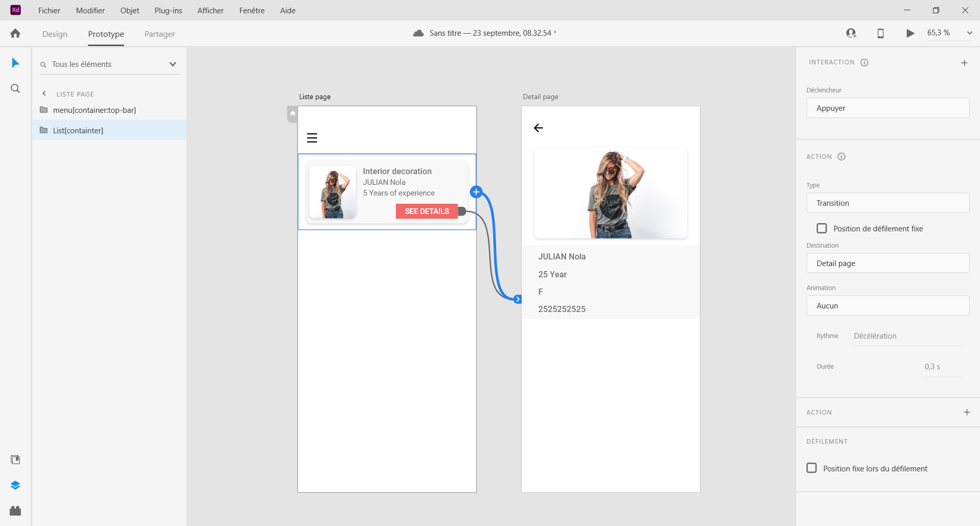This screenshot has width=980, height=526.
Task: Select the arrow Select tool
Action: coord(15,63)
